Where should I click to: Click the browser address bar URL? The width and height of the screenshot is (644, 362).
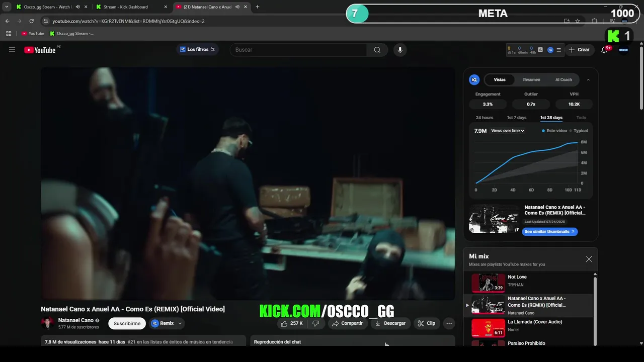pos(128,21)
